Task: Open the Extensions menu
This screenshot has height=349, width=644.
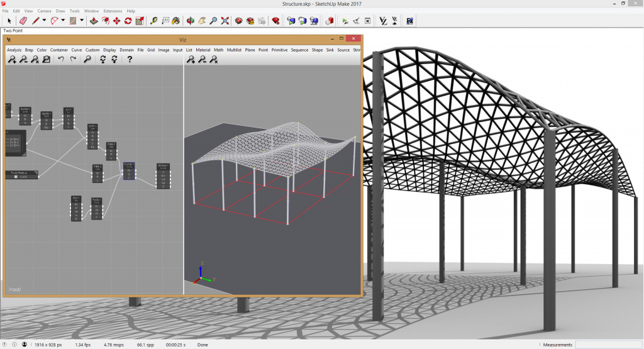Action: (113, 11)
